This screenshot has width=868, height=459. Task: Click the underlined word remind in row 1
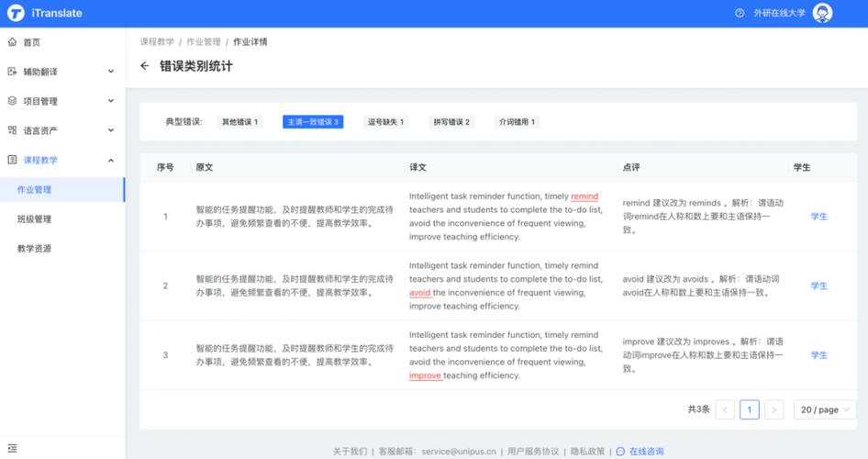pyautogui.click(x=584, y=196)
